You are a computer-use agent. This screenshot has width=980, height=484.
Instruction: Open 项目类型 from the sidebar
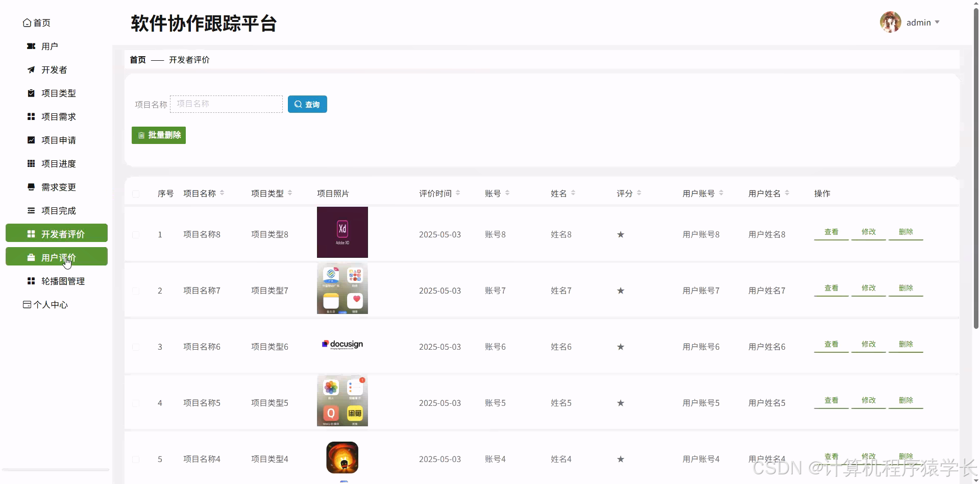31,93
